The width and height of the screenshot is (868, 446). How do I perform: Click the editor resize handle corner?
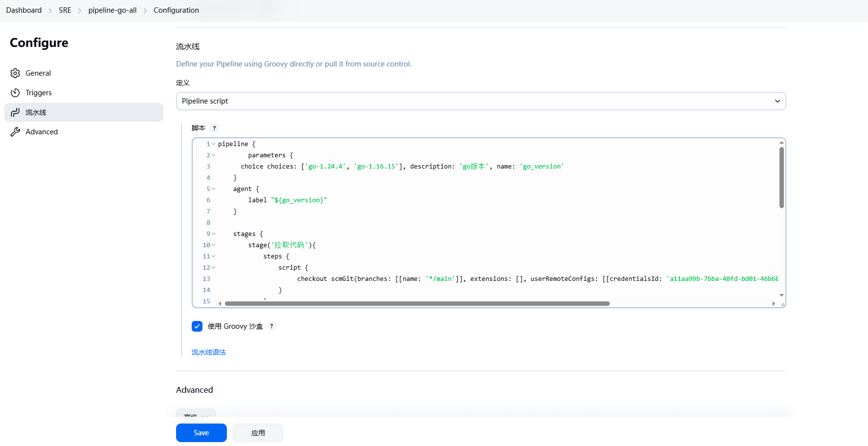782,304
